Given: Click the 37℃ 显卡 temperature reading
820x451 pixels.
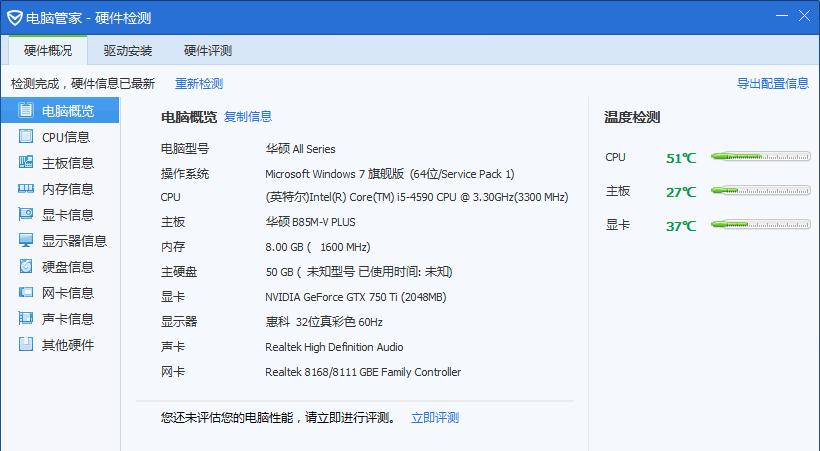Looking at the screenshot, I should coord(681,226).
